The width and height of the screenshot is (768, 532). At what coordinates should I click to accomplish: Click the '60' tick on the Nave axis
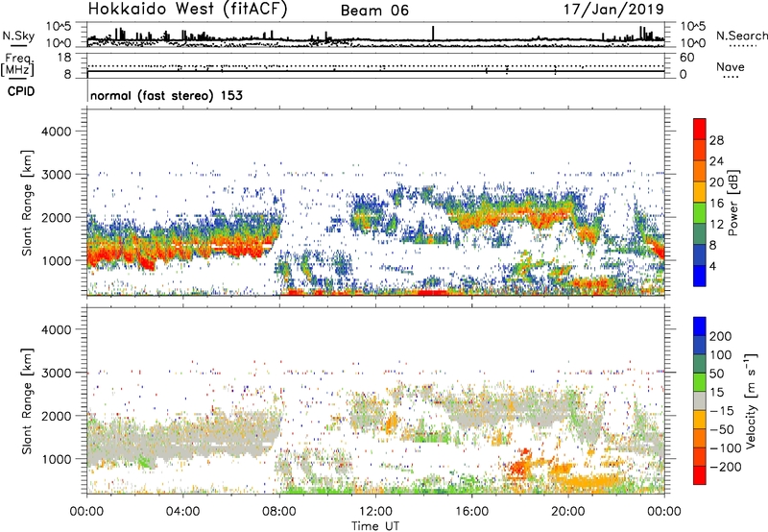pos(686,58)
